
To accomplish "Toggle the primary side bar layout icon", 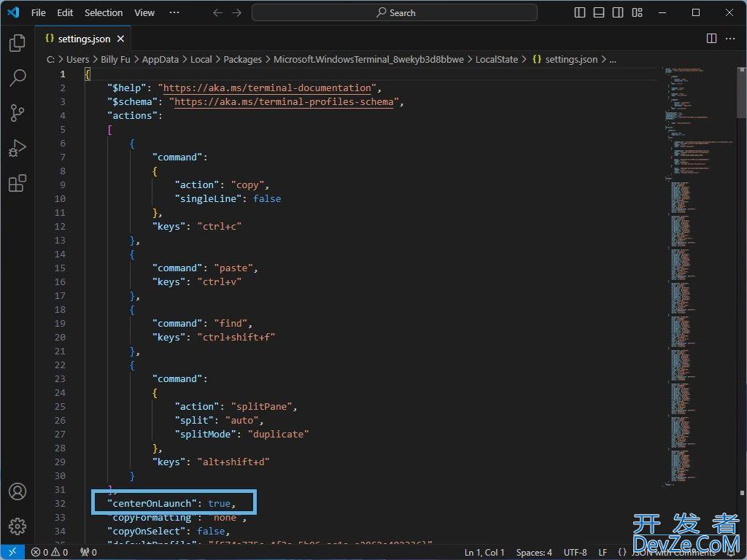I will click(x=580, y=13).
